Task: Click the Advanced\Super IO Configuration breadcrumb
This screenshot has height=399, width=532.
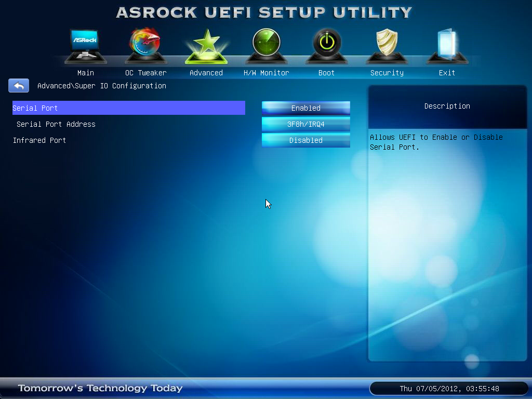Action: (x=102, y=86)
